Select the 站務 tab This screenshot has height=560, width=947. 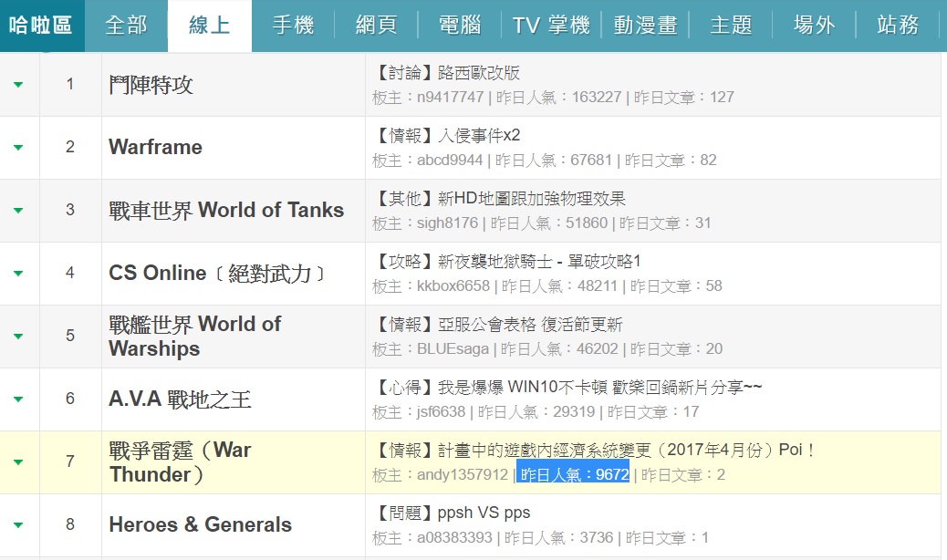point(898,26)
